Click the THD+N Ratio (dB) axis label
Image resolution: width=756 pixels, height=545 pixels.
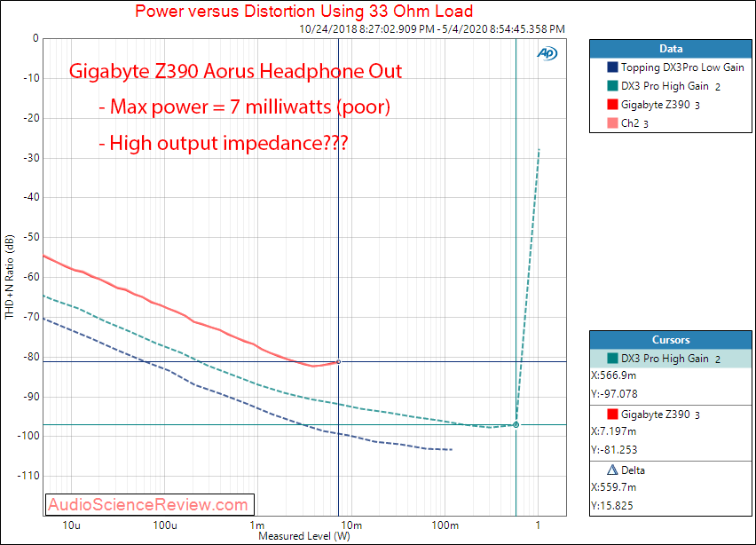(x=9, y=276)
